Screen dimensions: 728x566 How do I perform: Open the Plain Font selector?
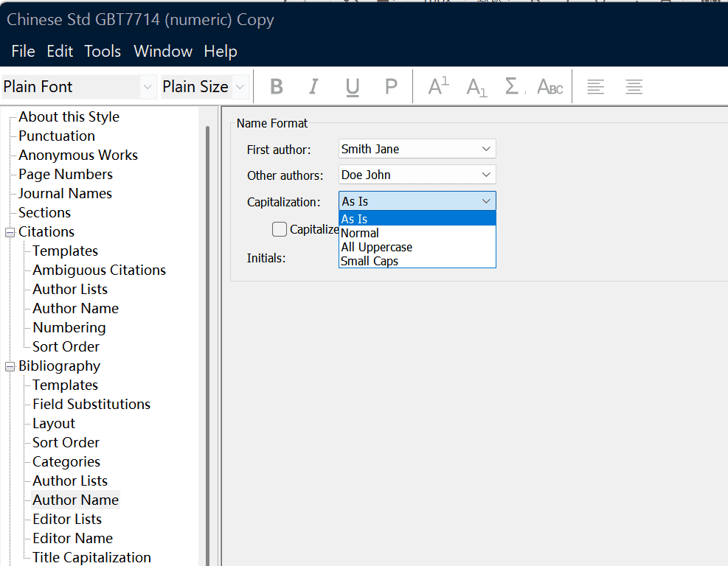79,87
